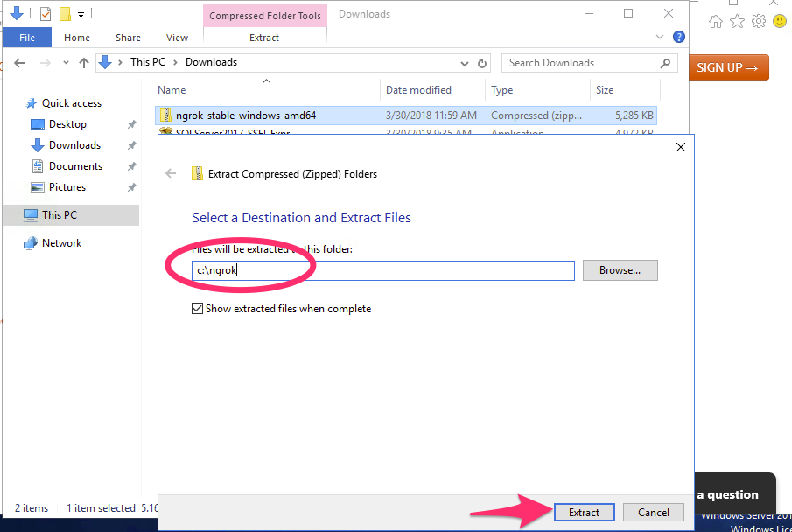Click quick access toolbar new folder icon
Viewport: 792px width, 532px height.
65,14
